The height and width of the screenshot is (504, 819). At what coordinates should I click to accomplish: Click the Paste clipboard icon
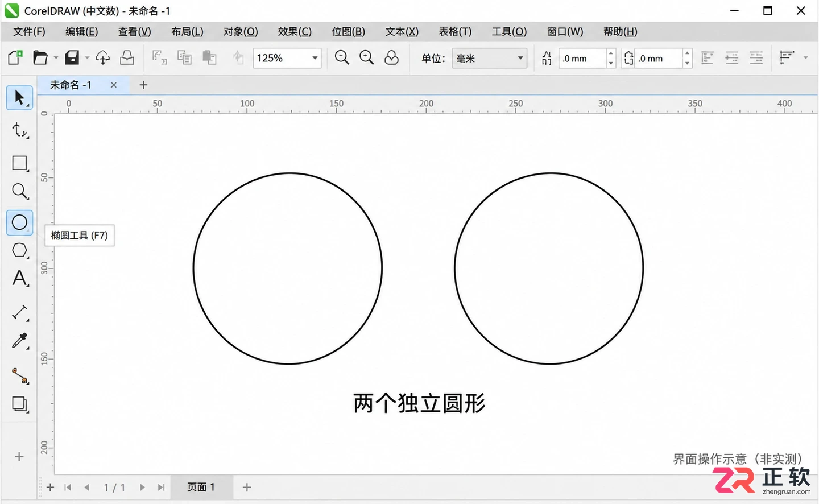point(209,57)
